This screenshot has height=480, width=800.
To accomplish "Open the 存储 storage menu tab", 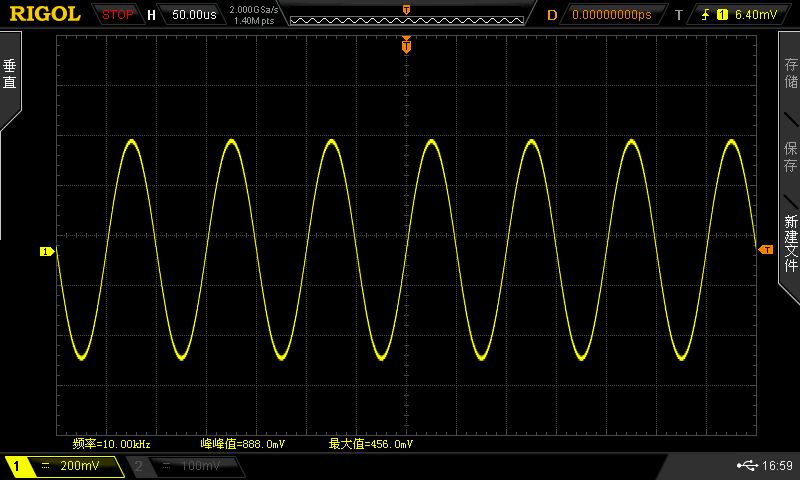I will (791, 73).
